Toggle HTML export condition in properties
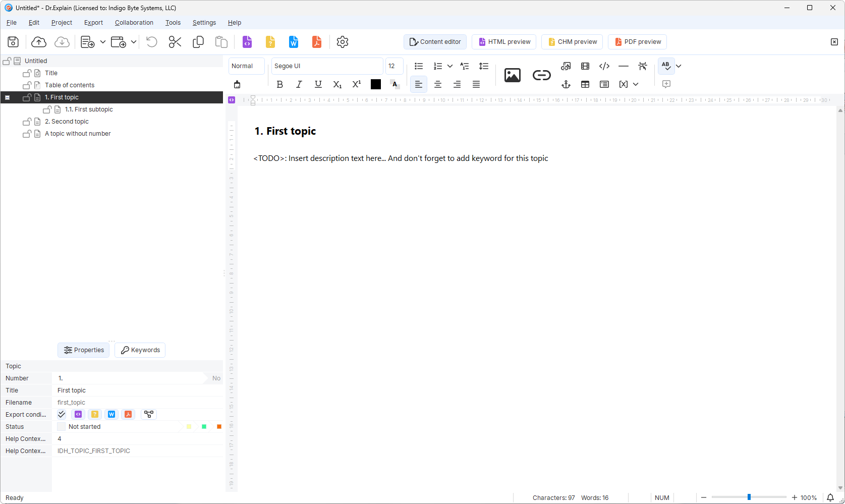The height and width of the screenshot is (504, 845). 78,414
